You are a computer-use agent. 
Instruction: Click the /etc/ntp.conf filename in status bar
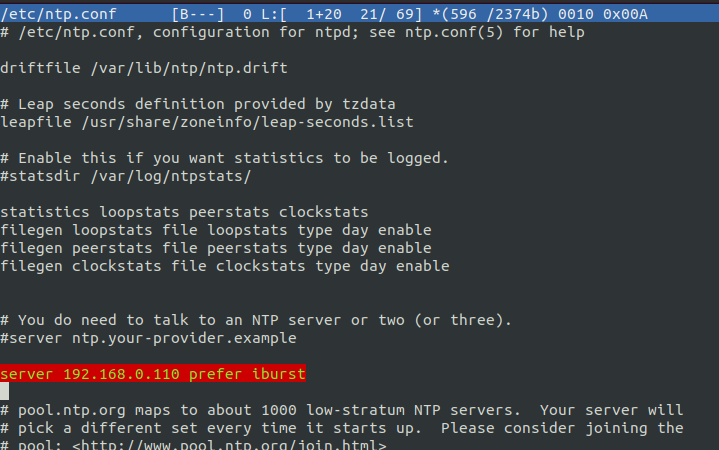click(x=59, y=14)
